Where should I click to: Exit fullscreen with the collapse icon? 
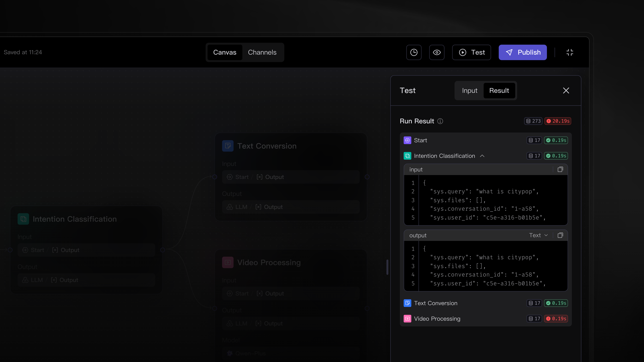pyautogui.click(x=570, y=52)
